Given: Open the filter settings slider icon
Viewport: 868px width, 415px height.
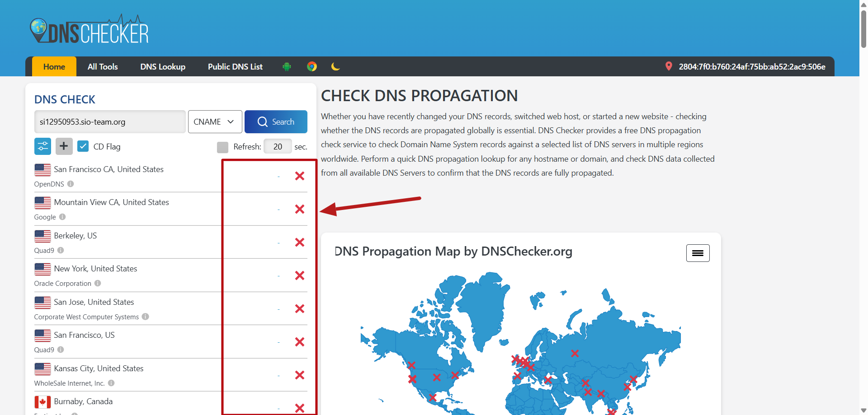Looking at the screenshot, I should pos(42,146).
